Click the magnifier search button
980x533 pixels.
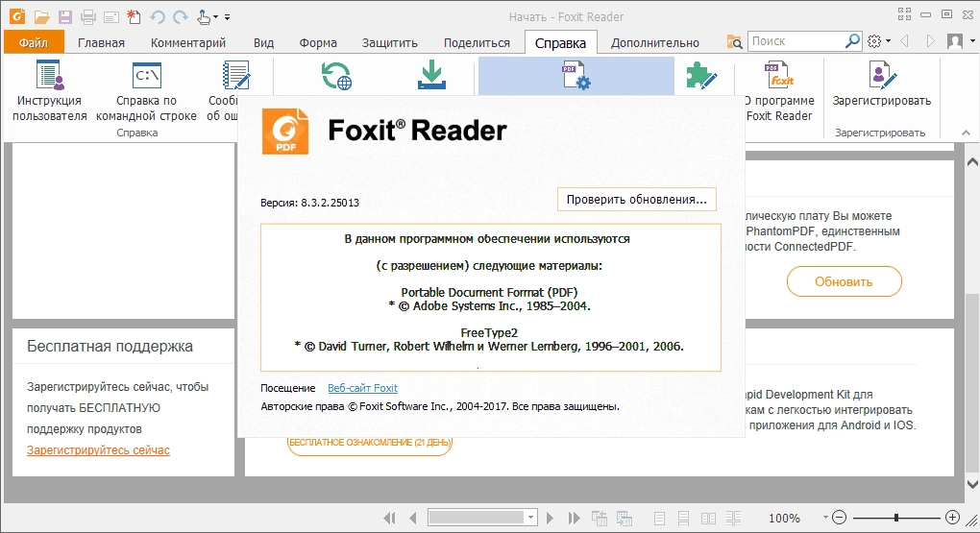click(852, 41)
